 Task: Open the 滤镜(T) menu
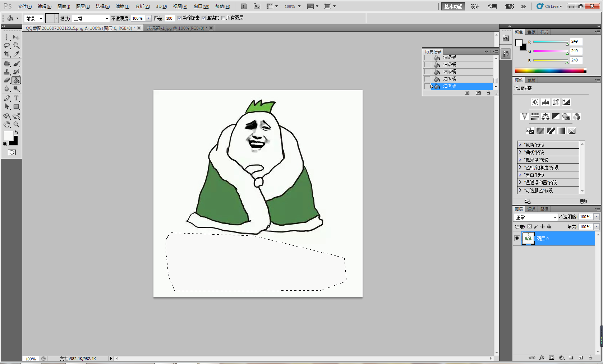pyautogui.click(x=122, y=6)
